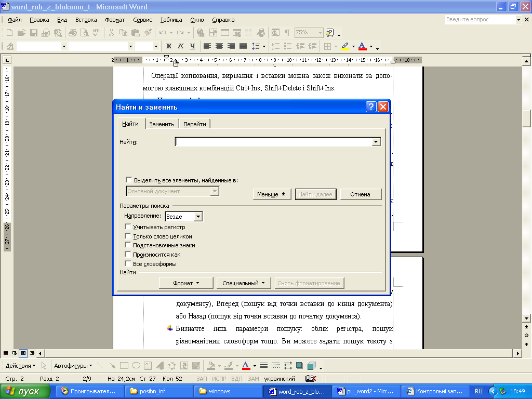Click the highlight color yellow marker
Viewport: 532px width, 399px height.
click(x=345, y=46)
